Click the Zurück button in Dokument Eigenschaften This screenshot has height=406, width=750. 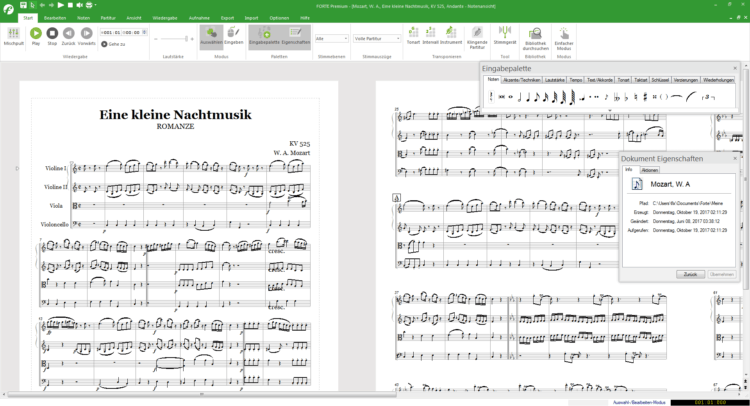point(690,273)
